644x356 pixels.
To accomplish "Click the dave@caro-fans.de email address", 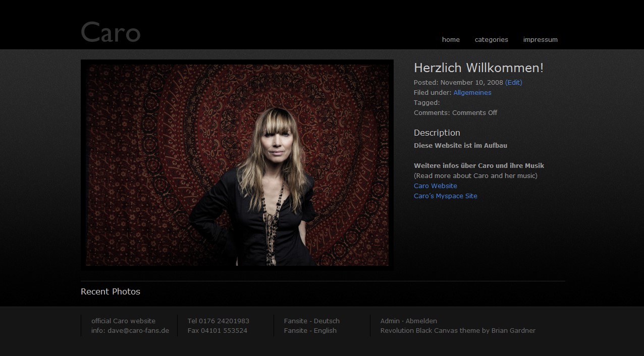I will click(x=138, y=331).
